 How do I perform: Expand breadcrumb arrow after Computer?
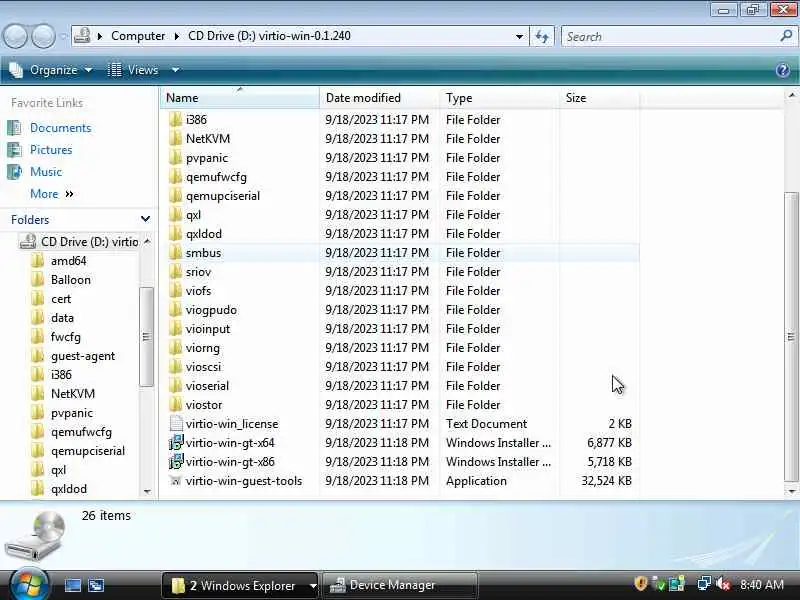[x=177, y=36]
